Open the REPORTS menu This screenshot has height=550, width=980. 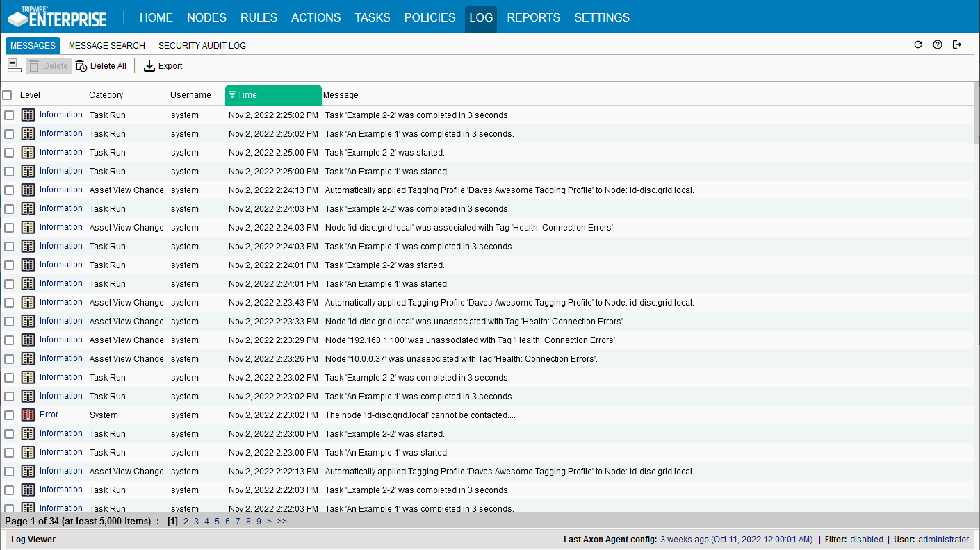(x=533, y=17)
